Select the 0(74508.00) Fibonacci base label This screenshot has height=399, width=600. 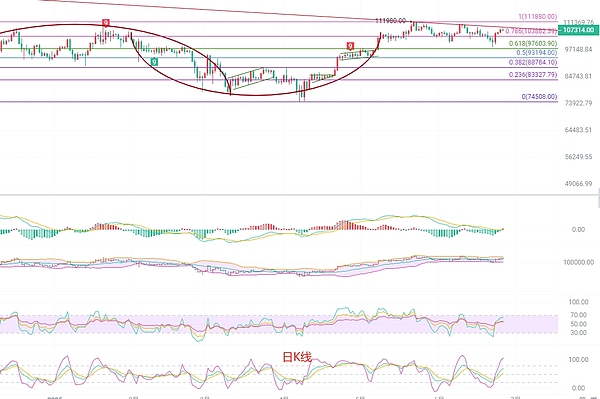539,96
